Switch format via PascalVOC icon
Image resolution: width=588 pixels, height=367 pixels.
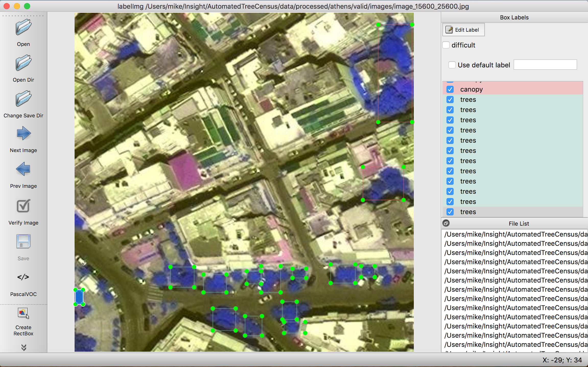(x=23, y=277)
